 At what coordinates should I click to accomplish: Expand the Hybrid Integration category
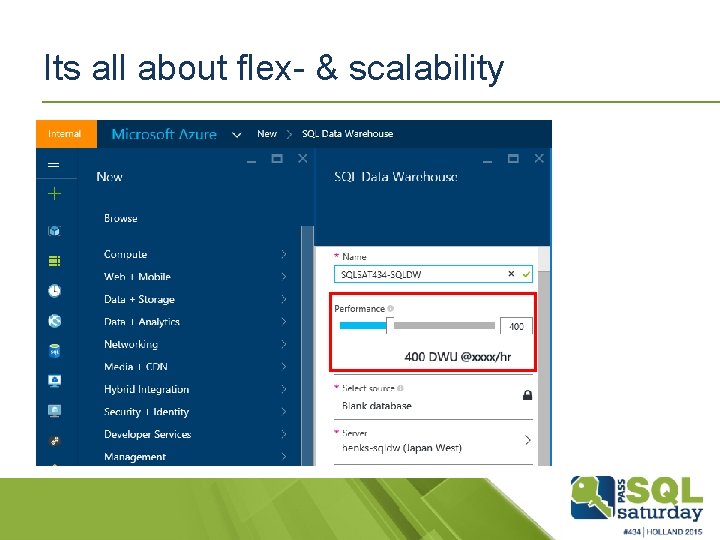point(195,389)
